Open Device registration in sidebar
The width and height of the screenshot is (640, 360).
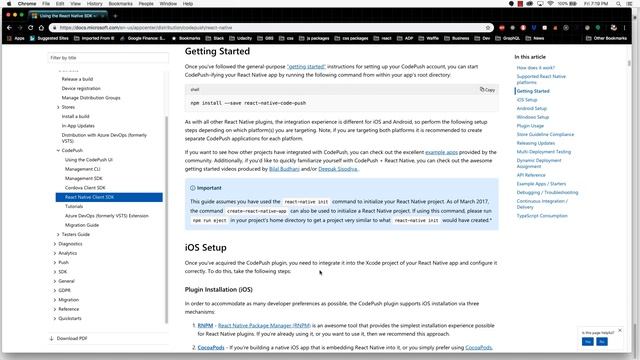(81, 89)
